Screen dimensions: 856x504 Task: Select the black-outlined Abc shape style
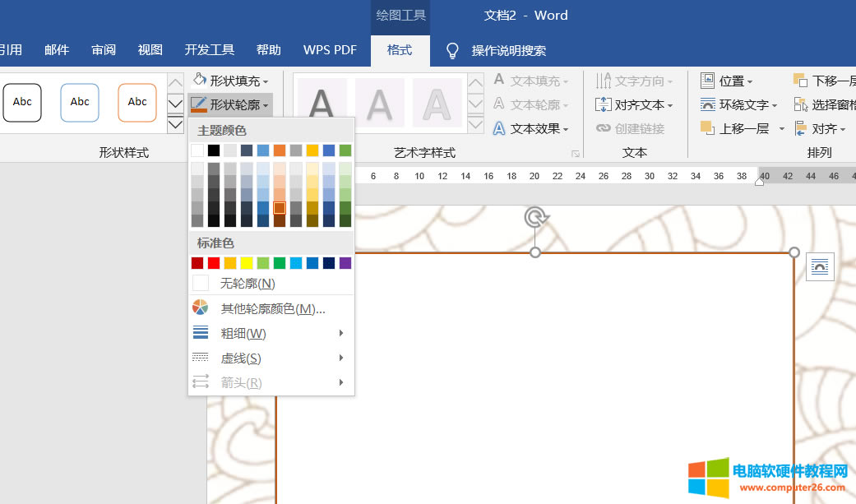point(22,102)
